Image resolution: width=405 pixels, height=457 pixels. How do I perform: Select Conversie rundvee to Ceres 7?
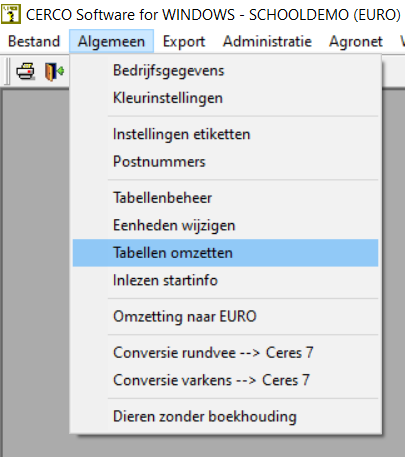(225, 353)
